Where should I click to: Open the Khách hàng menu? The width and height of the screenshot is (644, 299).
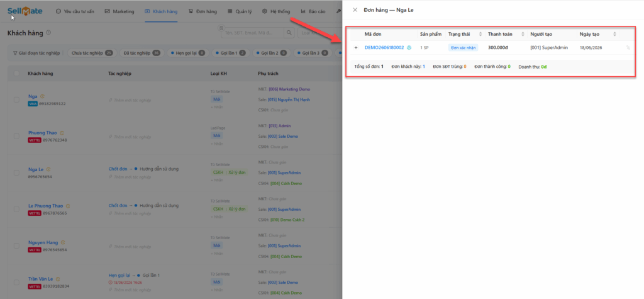161,11
